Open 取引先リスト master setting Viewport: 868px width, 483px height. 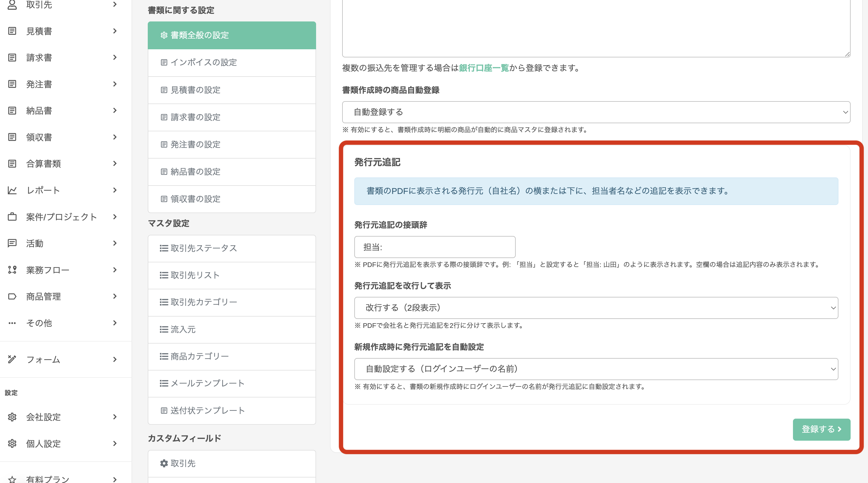[232, 275]
